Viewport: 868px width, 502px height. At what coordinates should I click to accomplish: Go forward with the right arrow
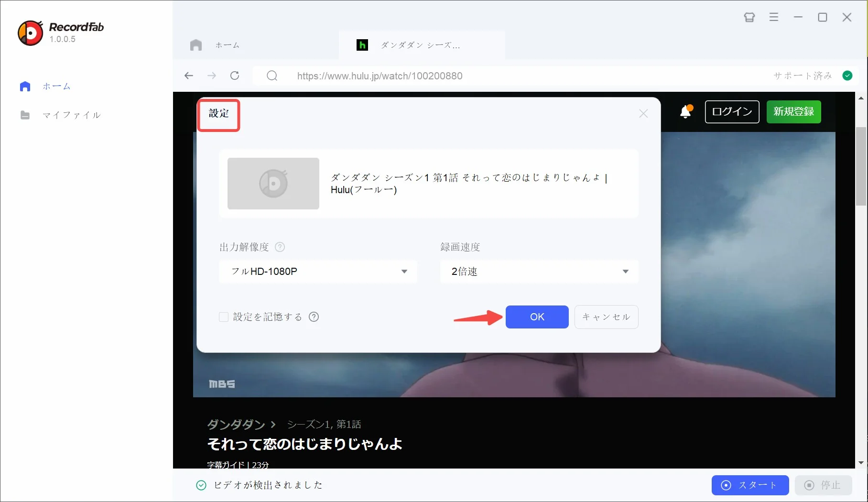click(x=212, y=76)
